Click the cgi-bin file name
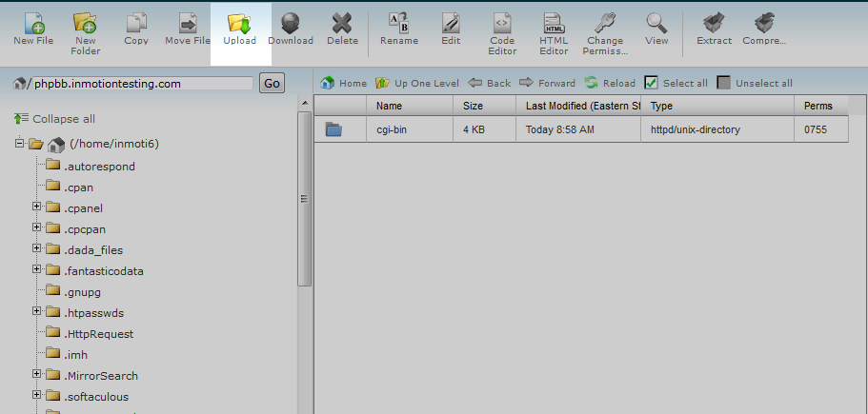Screen dimensions: 868x414 [392, 129]
